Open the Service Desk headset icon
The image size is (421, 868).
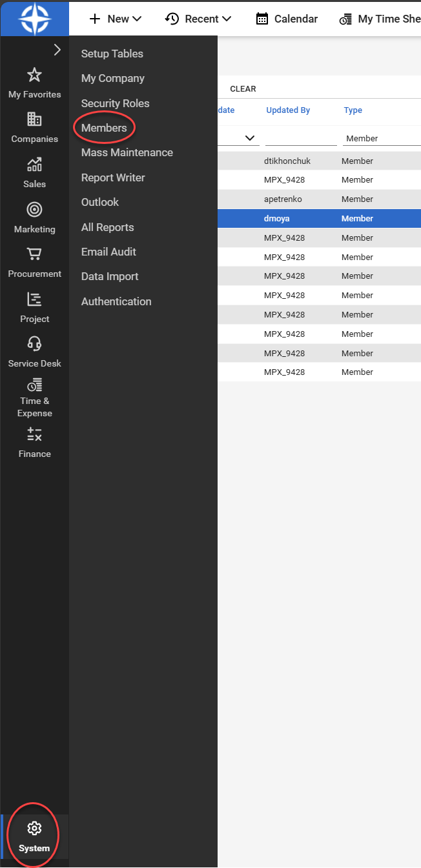point(34,344)
